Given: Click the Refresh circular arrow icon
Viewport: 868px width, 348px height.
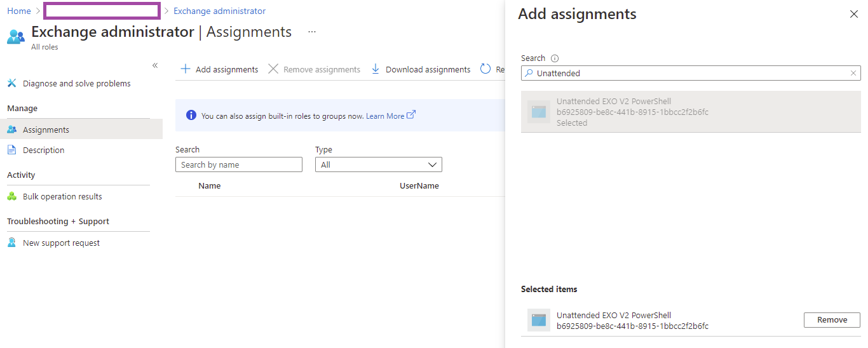Looking at the screenshot, I should pos(485,69).
